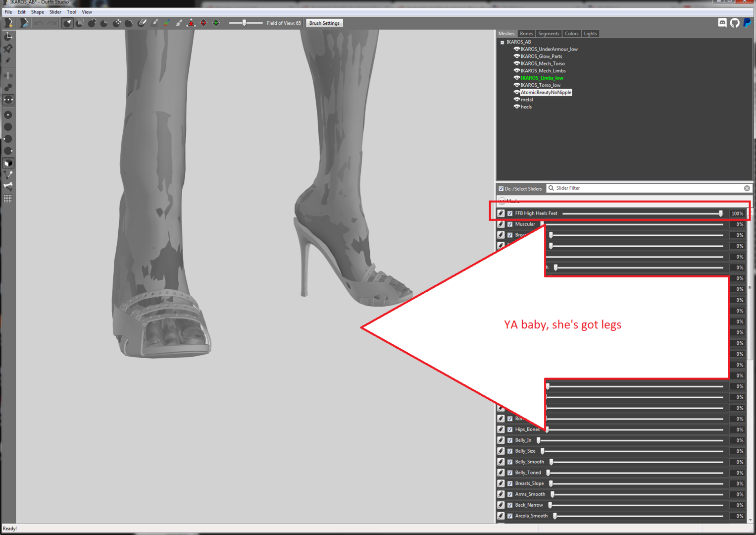Viewport: 756px width, 535px height.
Task: Switch to the Segments tab
Action: (x=549, y=34)
